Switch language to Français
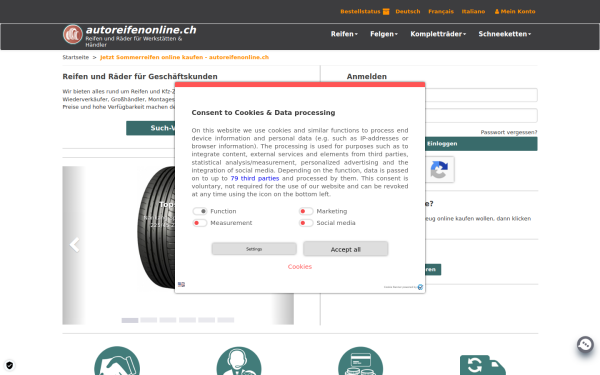 (x=441, y=11)
